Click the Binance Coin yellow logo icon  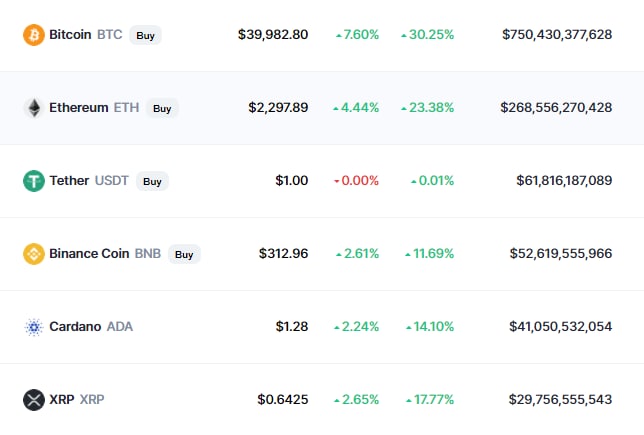34,254
